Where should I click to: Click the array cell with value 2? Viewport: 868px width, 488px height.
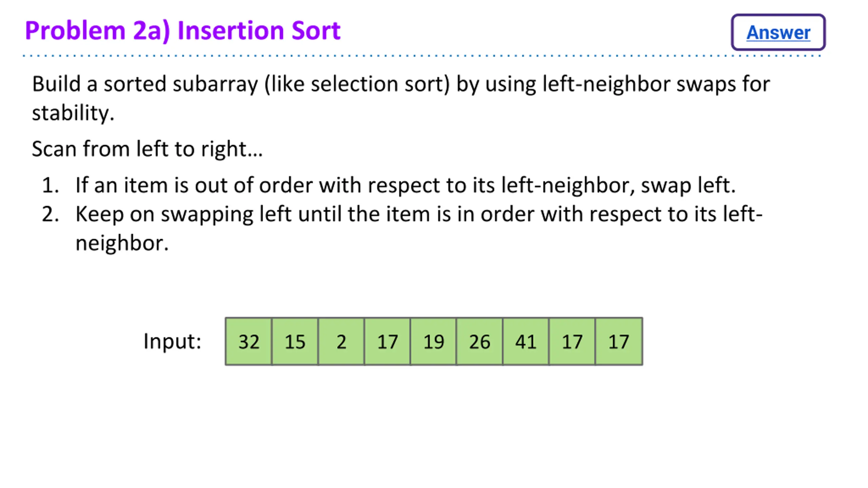pyautogui.click(x=341, y=341)
